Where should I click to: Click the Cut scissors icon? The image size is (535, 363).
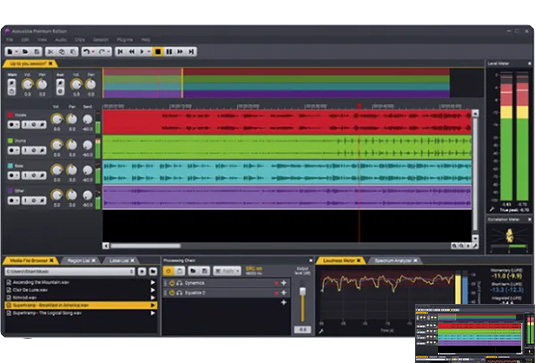point(50,52)
